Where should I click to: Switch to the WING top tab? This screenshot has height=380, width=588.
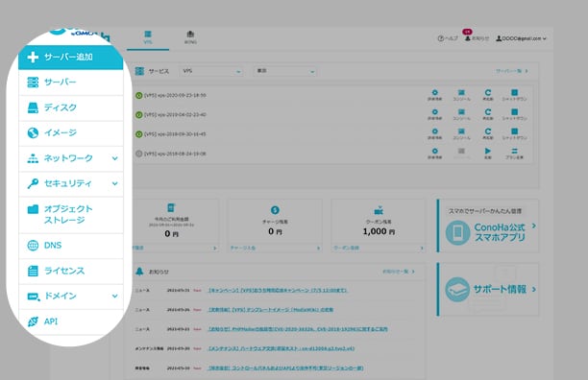point(190,37)
